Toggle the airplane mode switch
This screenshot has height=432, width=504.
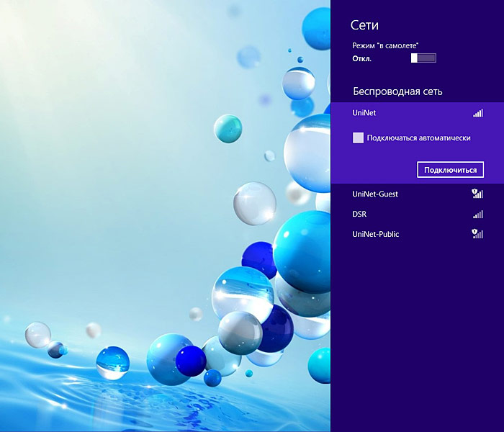click(x=423, y=58)
